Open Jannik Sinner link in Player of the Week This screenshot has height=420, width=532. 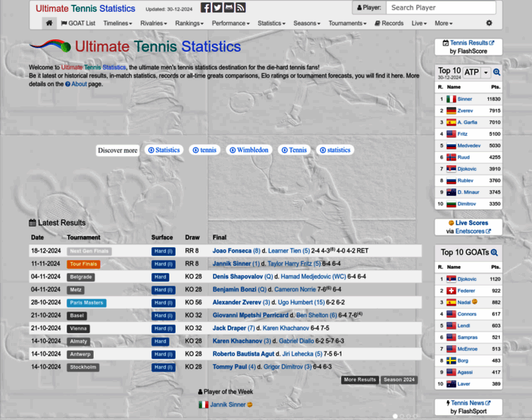point(227,405)
